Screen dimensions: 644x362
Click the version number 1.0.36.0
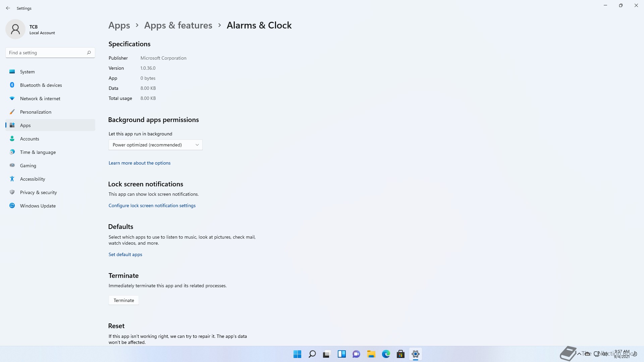[x=148, y=68]
